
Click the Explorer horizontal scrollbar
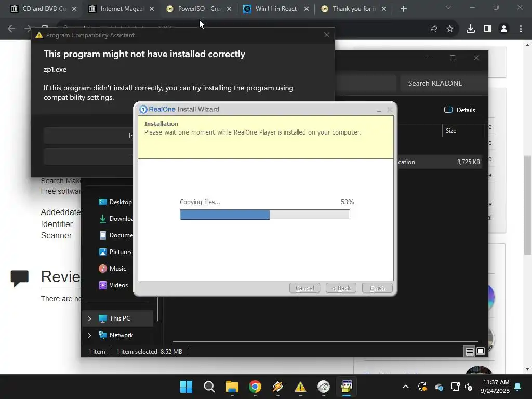326,341
